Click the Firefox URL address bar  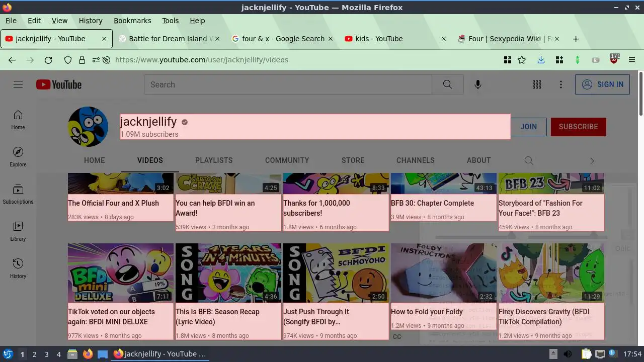pyautogui.click(x=302, y=60)
